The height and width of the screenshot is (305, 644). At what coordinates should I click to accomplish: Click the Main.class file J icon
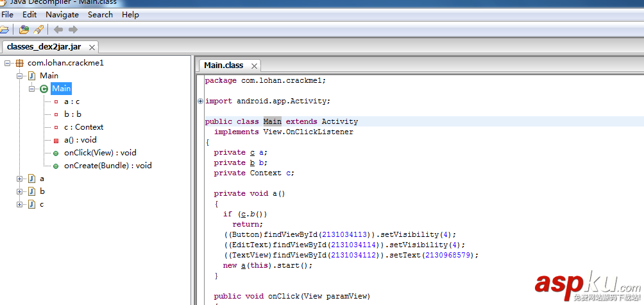pyautogui.click(x=31, y=76)
